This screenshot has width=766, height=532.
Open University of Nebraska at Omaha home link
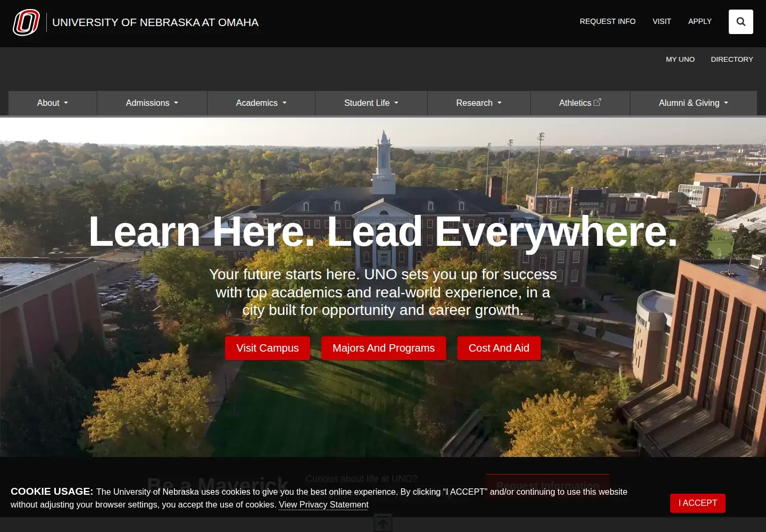click(x=155, y=22)
